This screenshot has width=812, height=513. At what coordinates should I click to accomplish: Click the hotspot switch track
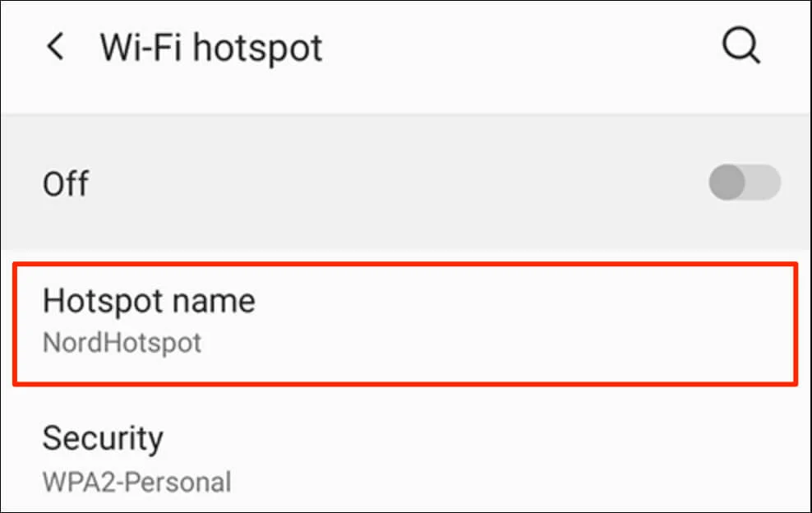pos(764,183)
